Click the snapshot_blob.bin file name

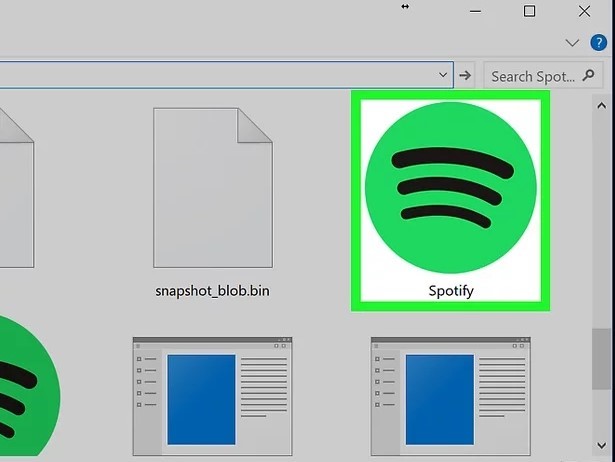click(x=212, y=291)
